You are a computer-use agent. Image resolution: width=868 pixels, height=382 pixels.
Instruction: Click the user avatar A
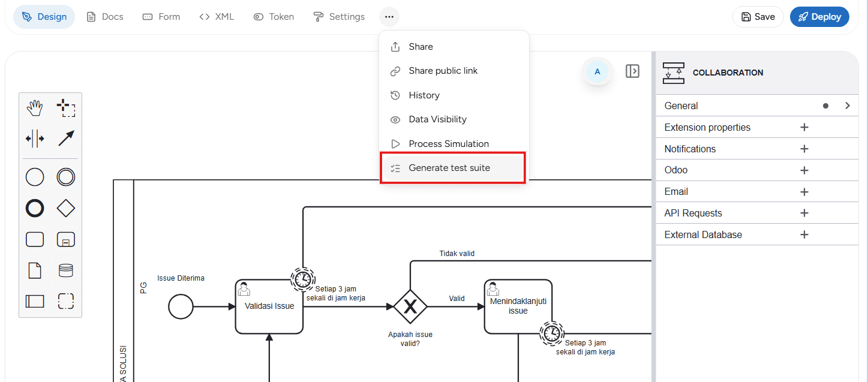click(x=597, y=71)
